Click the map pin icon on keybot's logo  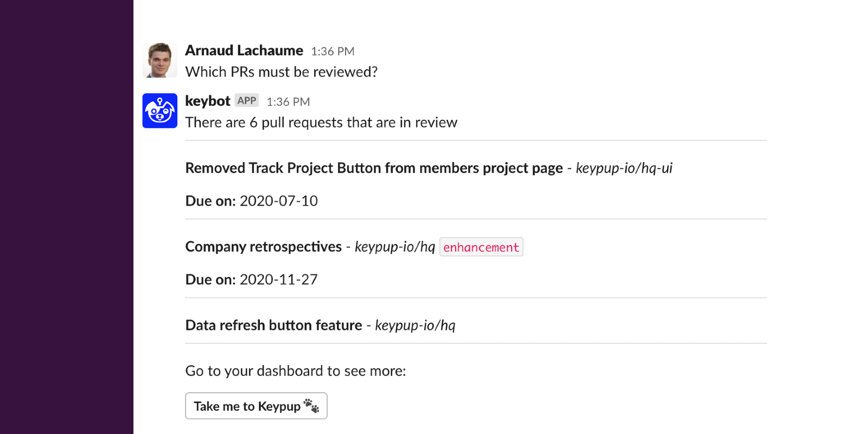[x=159, y=102]
